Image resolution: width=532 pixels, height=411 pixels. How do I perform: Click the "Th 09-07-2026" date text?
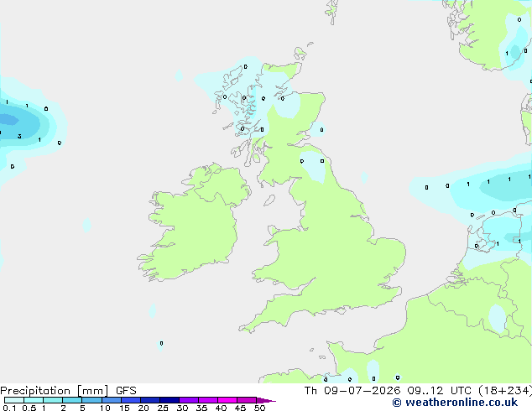pos(352,391)
